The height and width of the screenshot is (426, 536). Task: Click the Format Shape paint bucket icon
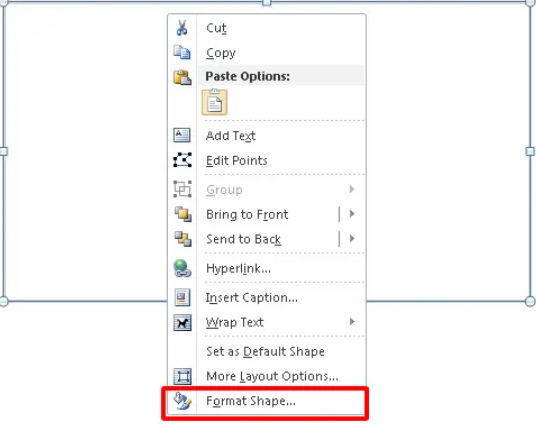coord(182,401)
